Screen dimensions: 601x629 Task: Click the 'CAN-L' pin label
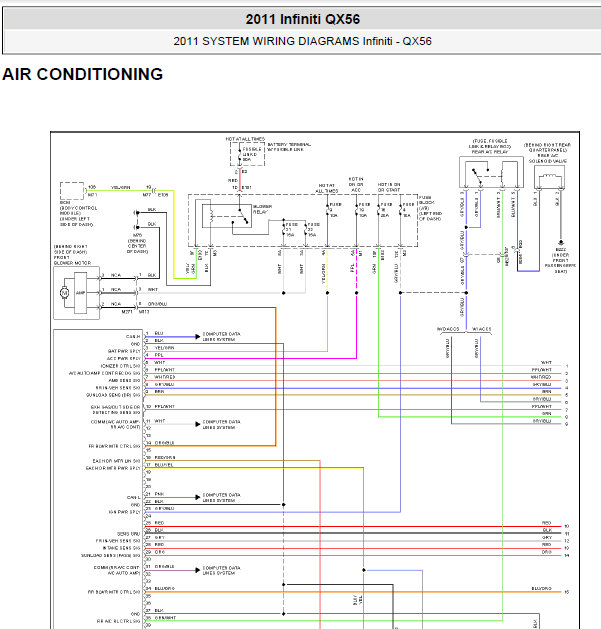coord(134,497)
